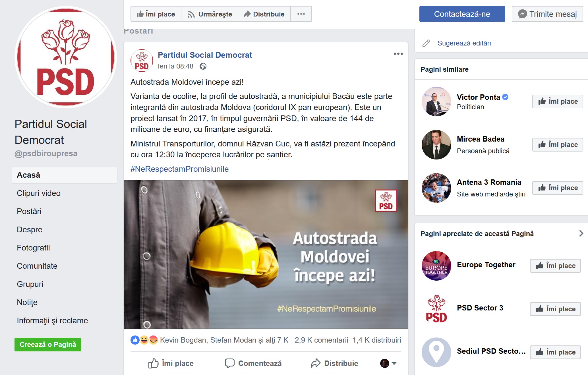Toggle Îmi place on the page header
Image resolution: width=588 pixels, height=375 pixels.
click(156, 14)
